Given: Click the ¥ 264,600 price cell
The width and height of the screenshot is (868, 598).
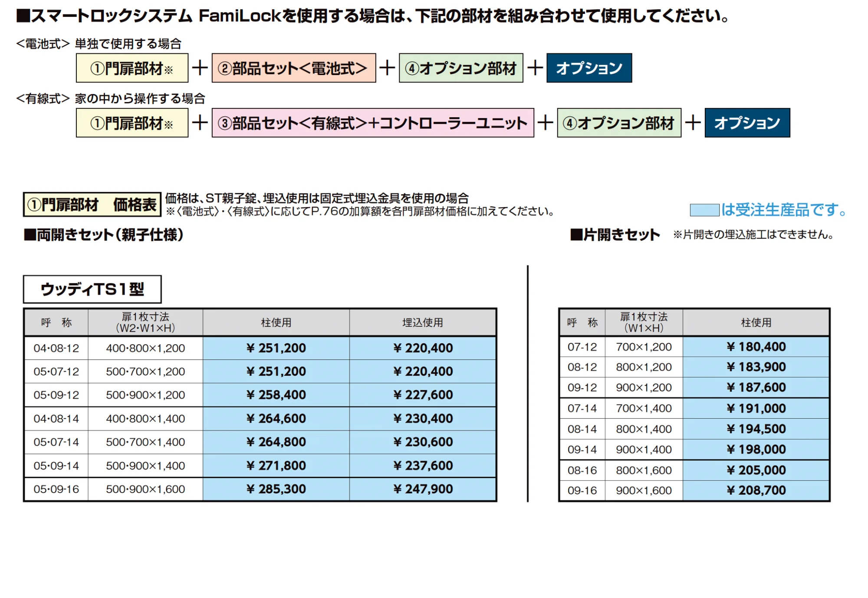Looking at the screenshot, I should point(276,419).
